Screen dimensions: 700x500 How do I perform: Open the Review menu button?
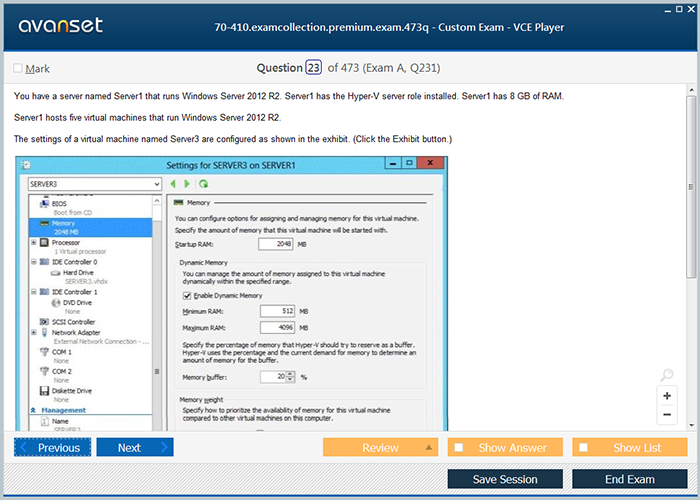pyautogui.click(x=380, y=447)
